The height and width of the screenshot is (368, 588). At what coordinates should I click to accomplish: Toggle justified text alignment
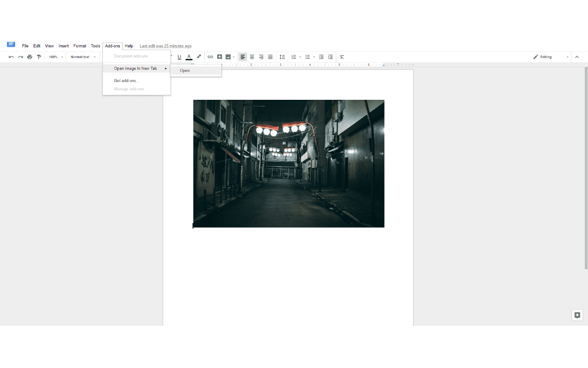coord(270,57)
